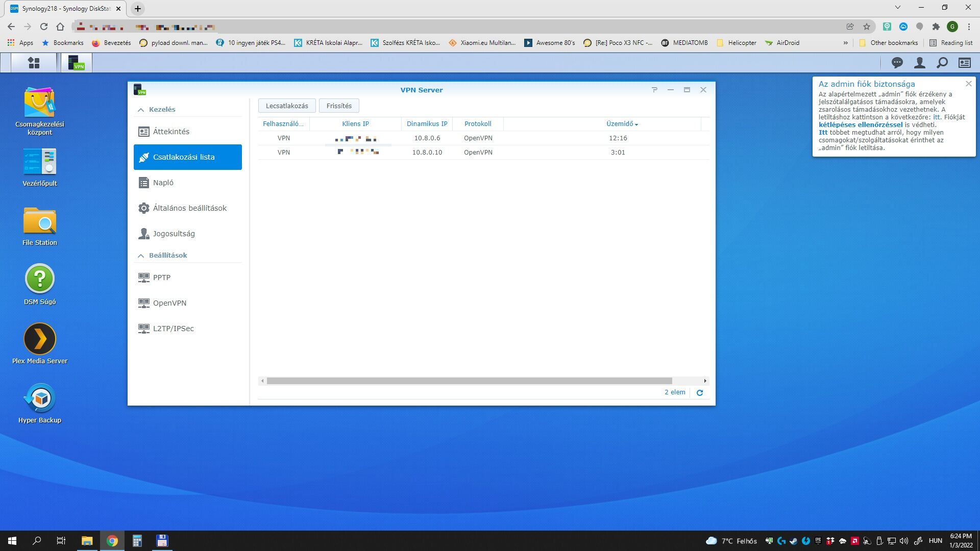The height and width of the screenshot is (551, 980).
Task: Click the scroll right arrow of list
Action: click(x=705, y=381)
